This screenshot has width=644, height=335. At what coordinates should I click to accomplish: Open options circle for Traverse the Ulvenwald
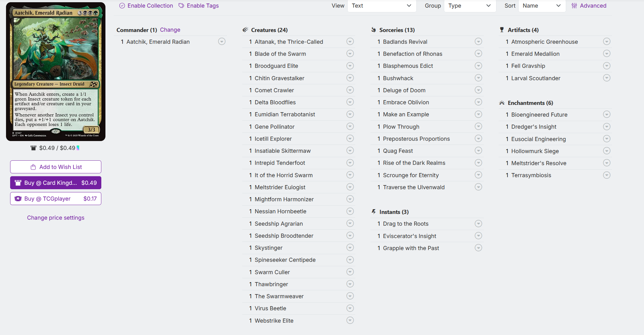[478, 187]
